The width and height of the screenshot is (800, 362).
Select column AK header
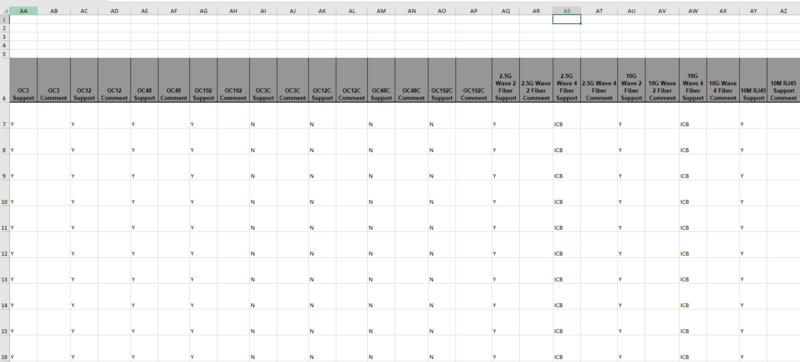pyautogui.click(x=322, y=11)
